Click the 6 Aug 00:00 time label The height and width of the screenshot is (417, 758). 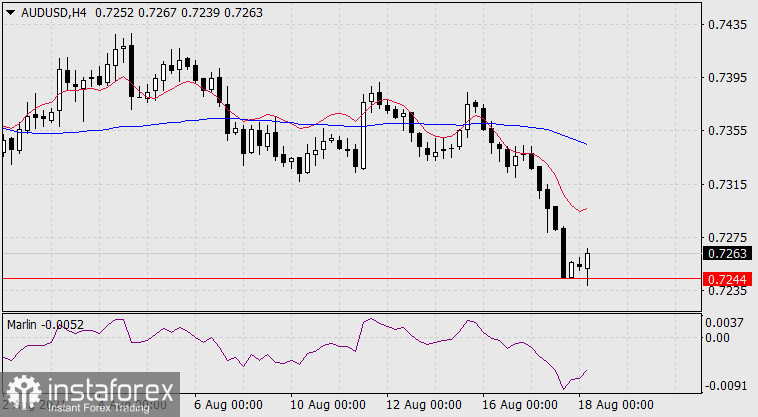229,405
